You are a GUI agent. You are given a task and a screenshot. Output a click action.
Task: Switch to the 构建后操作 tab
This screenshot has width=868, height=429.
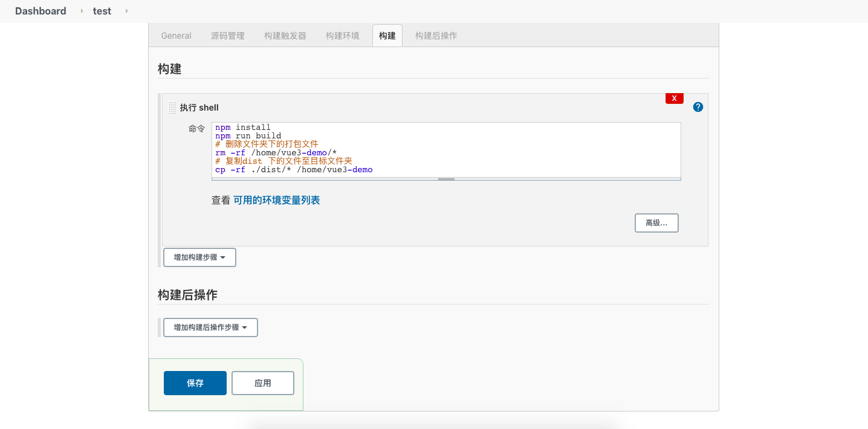click(436, 36)
